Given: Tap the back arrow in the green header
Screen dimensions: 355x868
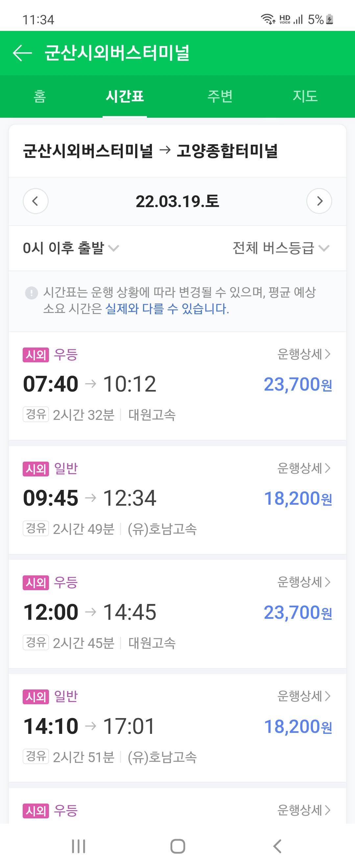Looking at the screenshot, I should 22,53.
